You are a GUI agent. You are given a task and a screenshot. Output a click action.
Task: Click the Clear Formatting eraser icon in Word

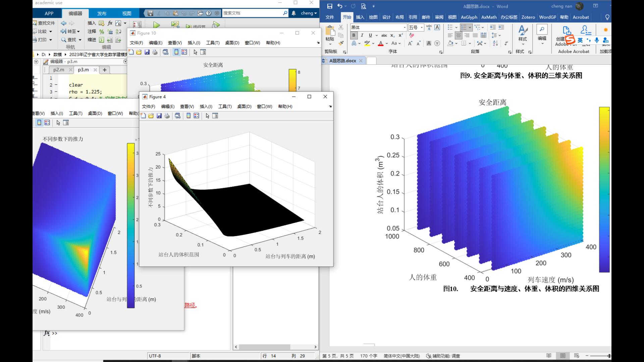pos(412,35)
